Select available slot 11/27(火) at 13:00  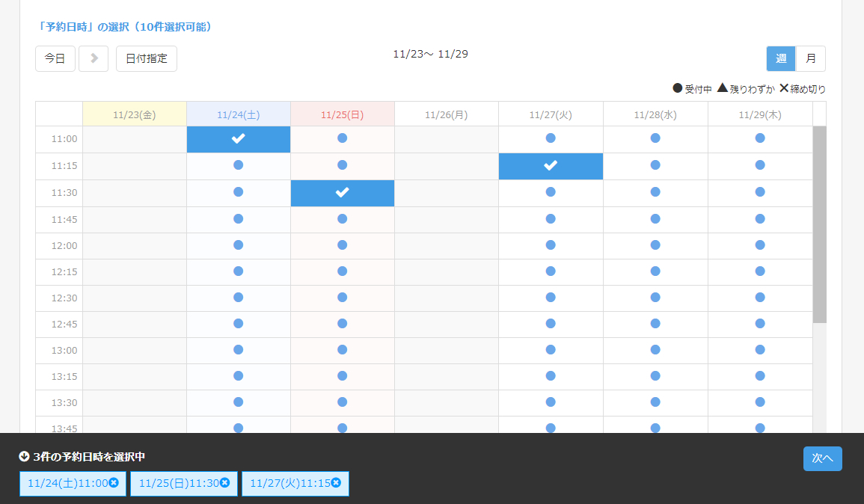[x=551, y=349]
